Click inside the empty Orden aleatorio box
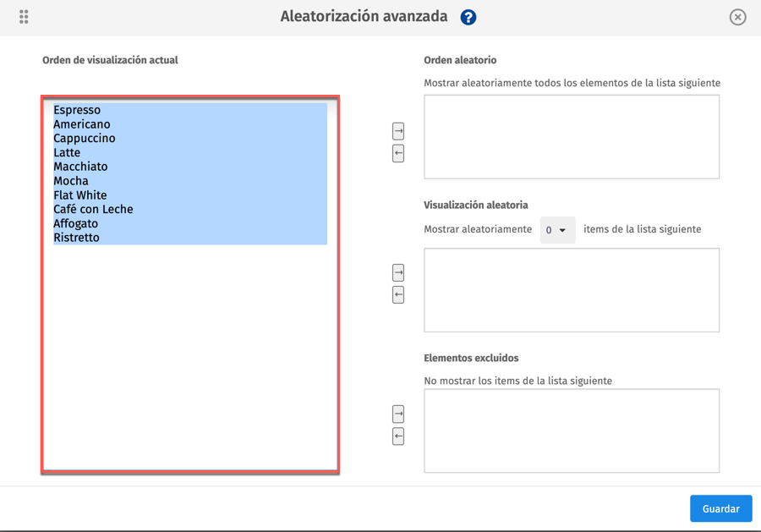Viewport: 761px width, 532px height. (572, 135)
